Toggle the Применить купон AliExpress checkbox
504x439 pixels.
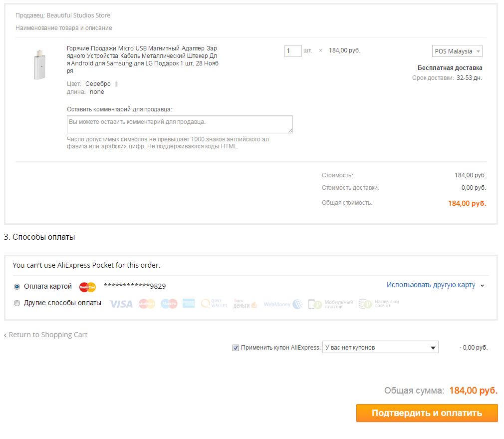point(236,348)
